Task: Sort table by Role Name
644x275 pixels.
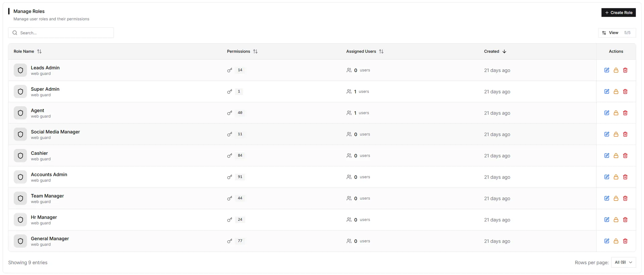Action: coord(28,51)
